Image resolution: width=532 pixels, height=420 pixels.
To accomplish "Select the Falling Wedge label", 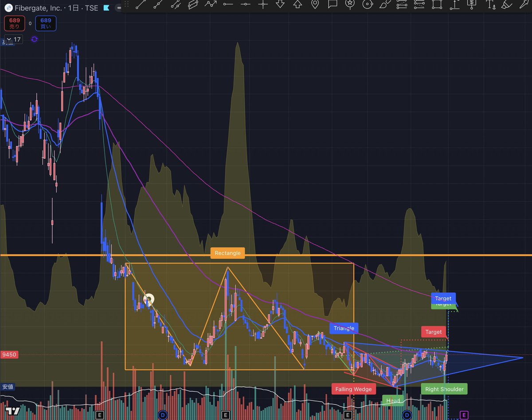I will pos(353,389).
